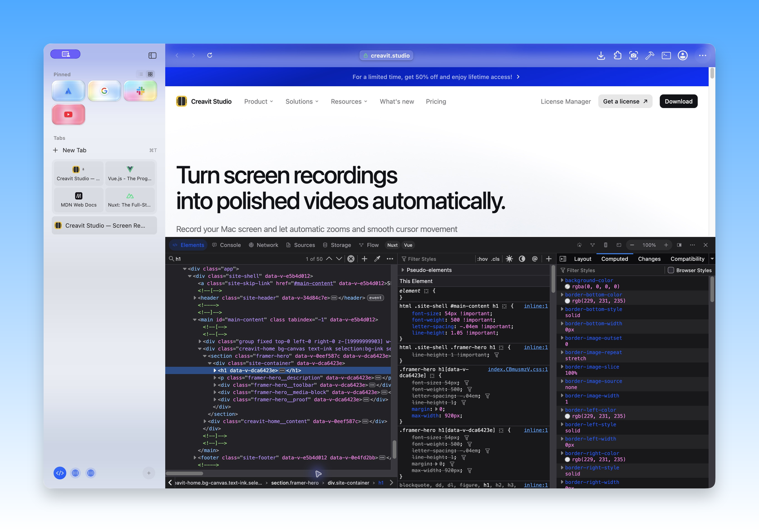759x532 pixels.
Task: Open the pinned YouTube tile
Action: pyautogui.click(x=69, y=114)
